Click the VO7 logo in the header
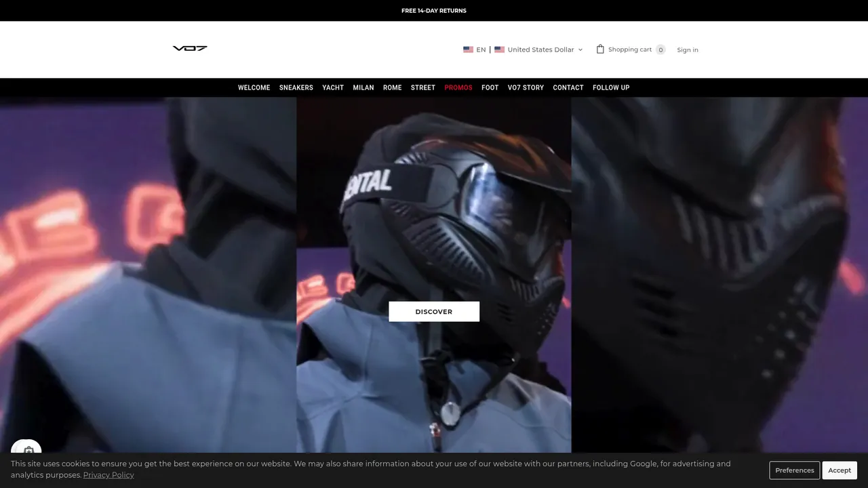The image size is (868, 488). coord(190,49)
